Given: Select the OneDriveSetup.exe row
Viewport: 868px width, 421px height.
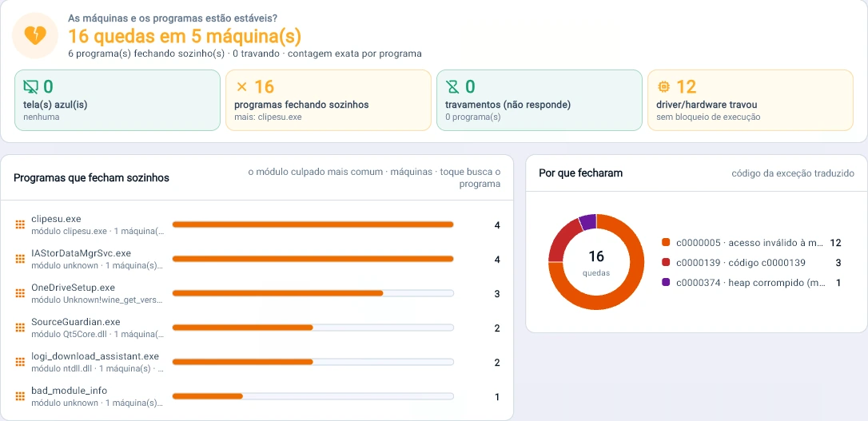Looking at the screenshot, I should 257,293.
